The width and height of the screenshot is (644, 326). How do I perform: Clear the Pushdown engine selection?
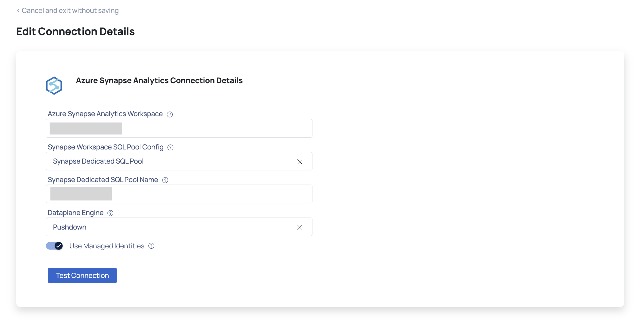tap(300, 227)
